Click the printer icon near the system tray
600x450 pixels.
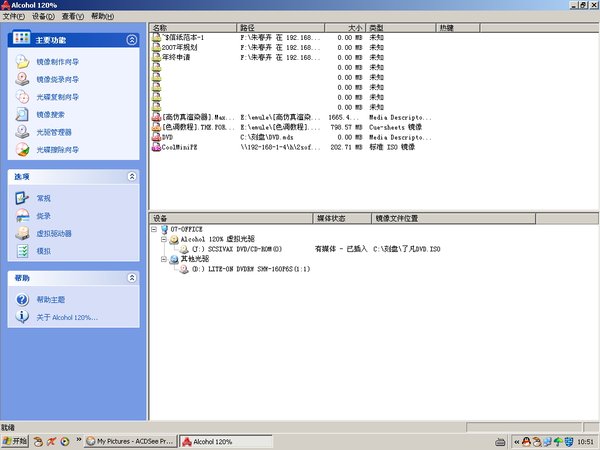tap(500, 442)
